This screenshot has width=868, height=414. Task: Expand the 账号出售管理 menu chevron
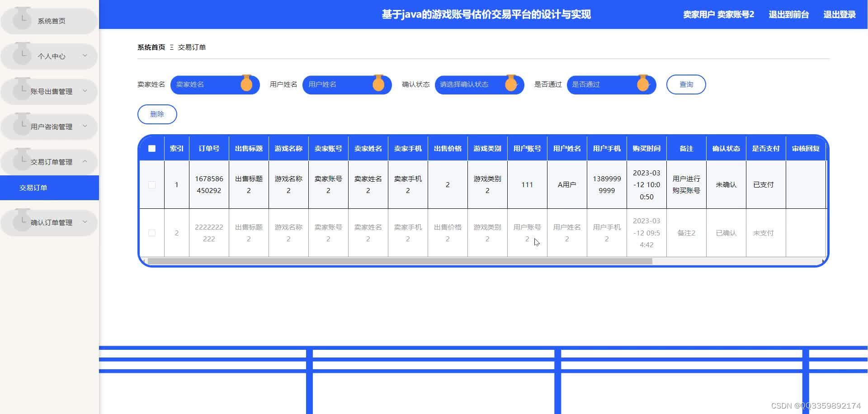85,91
